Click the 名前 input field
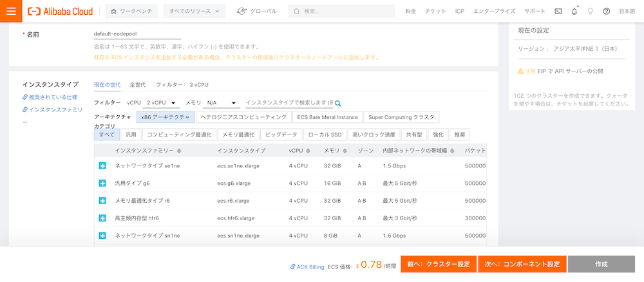Screen dimensions: 644x282 click(x=137, y=33)
